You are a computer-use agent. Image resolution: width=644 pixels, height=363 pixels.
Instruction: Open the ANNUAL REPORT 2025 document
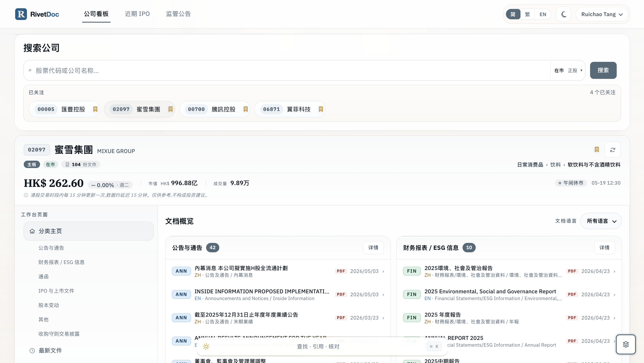[x=454, y=338]
